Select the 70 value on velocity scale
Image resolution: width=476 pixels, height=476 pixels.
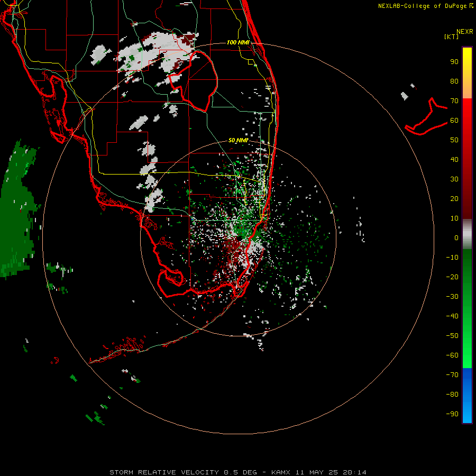pos(454,101)
